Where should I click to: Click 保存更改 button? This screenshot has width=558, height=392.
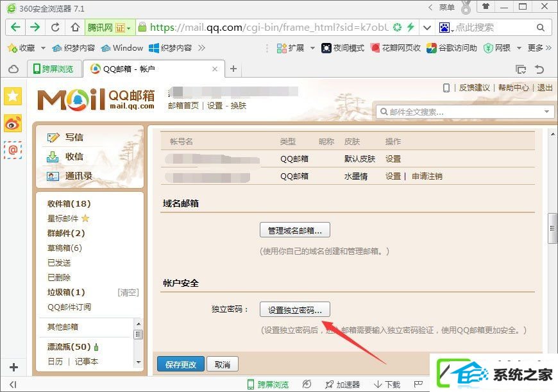pyautogui.click(x=181, y=364)
